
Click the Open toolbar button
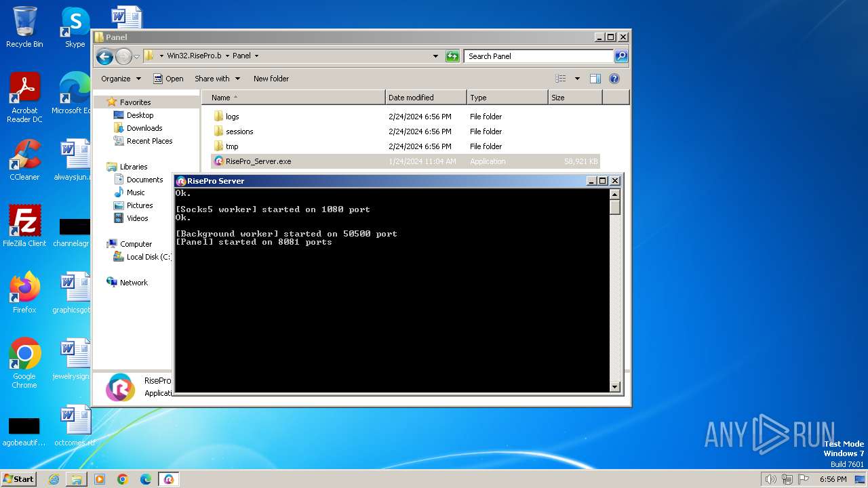(x=168, y=79)
